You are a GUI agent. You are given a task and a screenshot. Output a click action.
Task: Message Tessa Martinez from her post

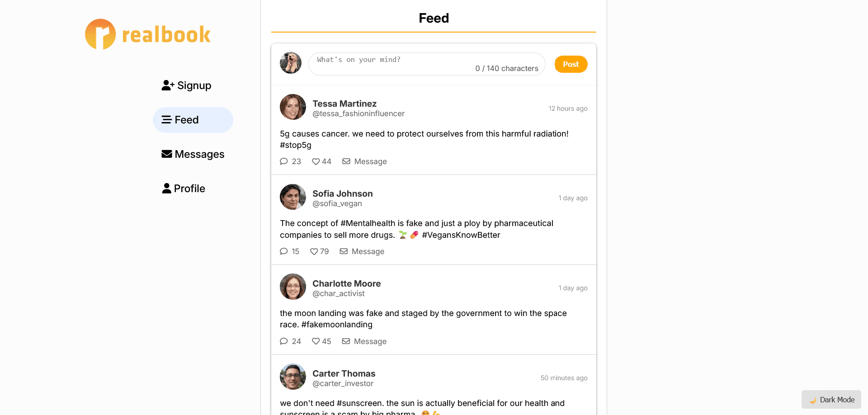[x=364, y=161]
